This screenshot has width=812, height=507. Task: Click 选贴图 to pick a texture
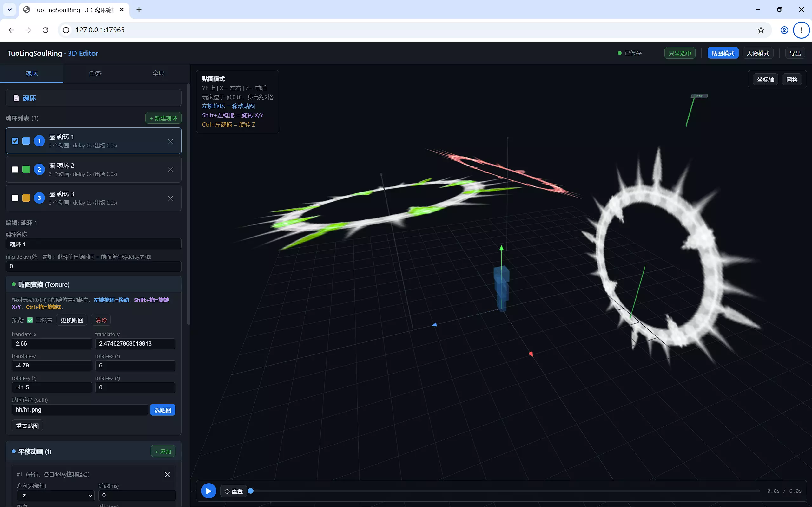coord(163,410)
